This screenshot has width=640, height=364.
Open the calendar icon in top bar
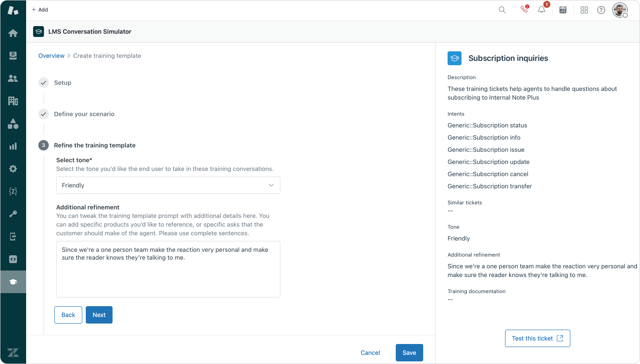(563, 10)
